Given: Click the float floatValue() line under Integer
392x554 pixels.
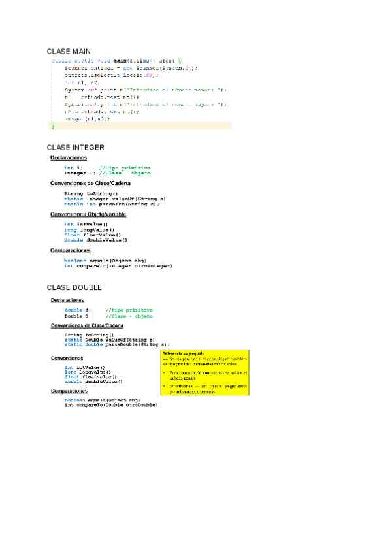Looking at the screenshot, I should (90, 235).
